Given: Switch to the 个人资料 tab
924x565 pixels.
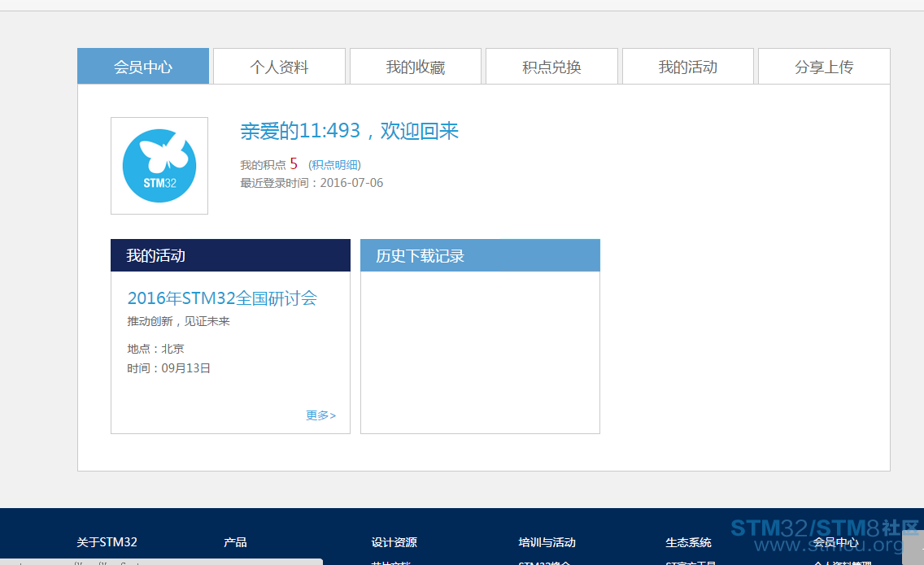Looking at the screenshot, I should coord(279,67).
